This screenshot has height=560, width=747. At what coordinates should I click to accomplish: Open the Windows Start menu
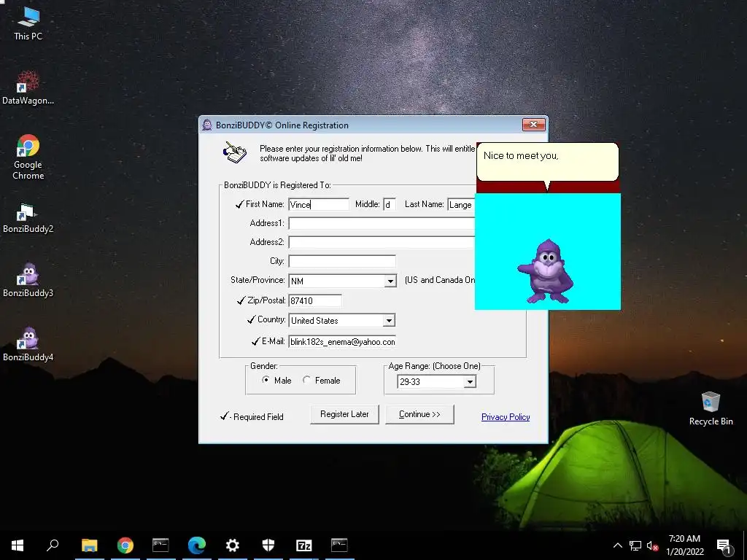[18, 545]
